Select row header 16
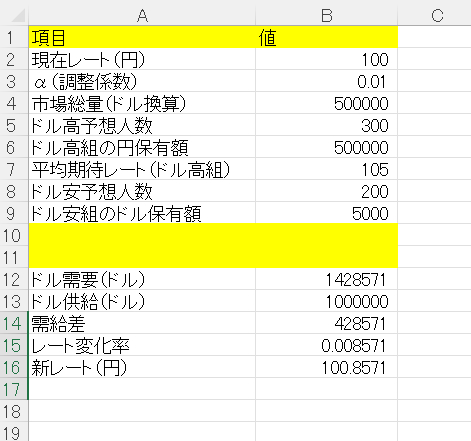 pos(14,367)
